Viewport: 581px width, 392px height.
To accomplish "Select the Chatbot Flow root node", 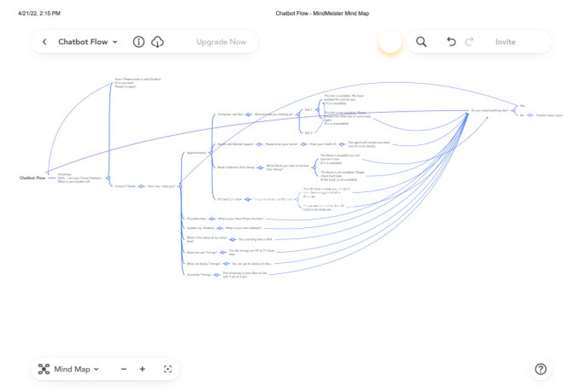I will tap(32, 178).
